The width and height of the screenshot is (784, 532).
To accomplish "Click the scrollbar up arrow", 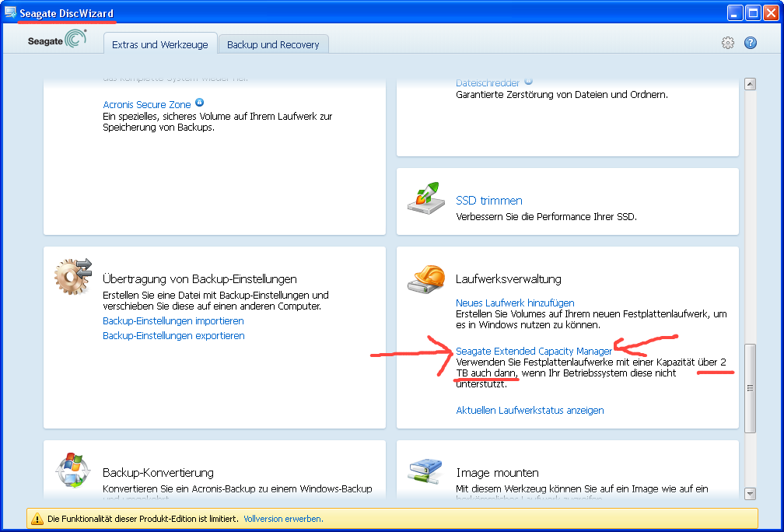I will point(750,84).
